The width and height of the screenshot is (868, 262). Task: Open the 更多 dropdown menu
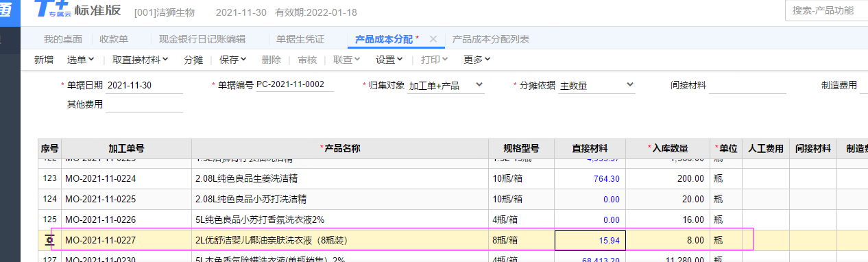point(477,60)
